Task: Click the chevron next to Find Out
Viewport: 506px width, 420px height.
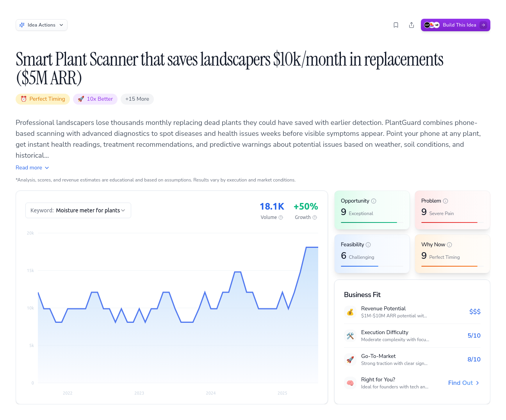Action: pos(477,383)
